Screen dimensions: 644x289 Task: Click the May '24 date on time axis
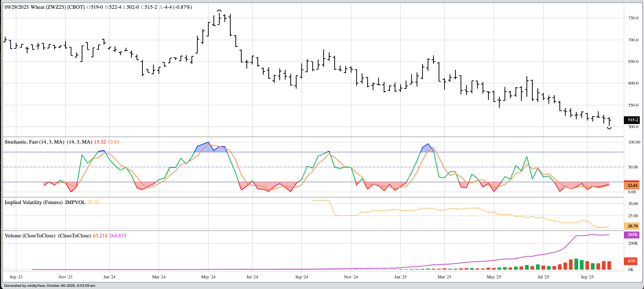click(x=208, y=277)
